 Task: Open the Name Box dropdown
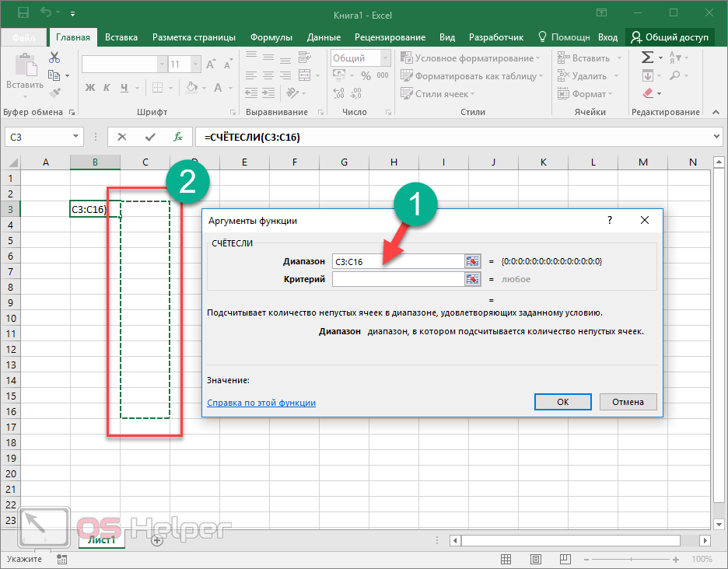[x=76, y=137]
